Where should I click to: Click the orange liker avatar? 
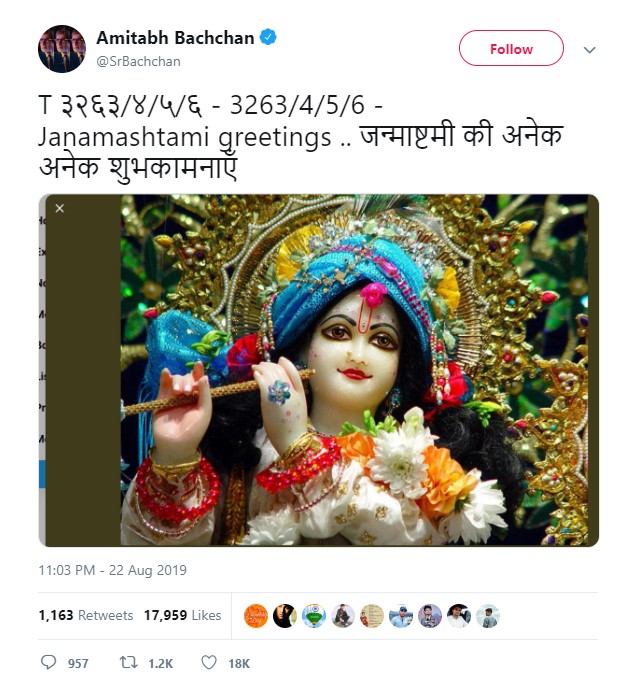coord(256,616)
